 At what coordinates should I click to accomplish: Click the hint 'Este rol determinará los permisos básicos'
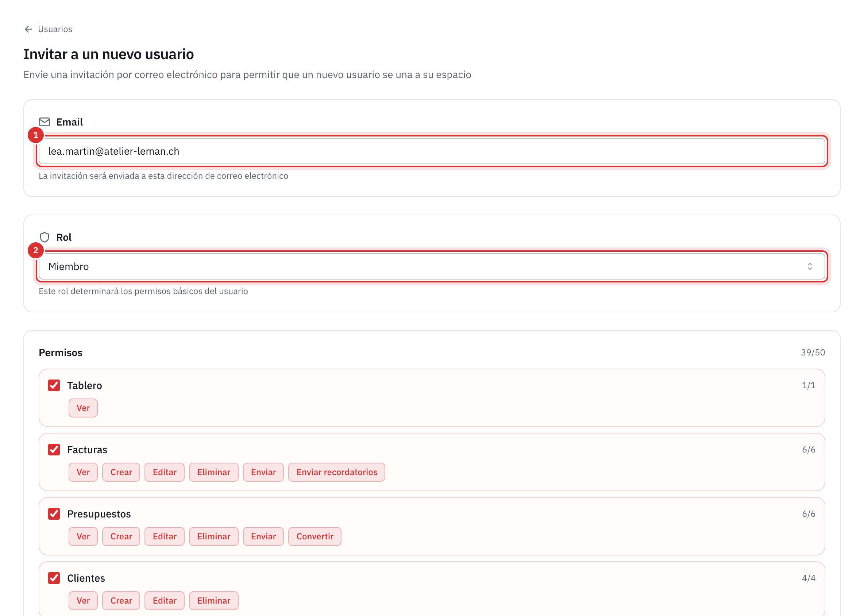[x=143, y=291]
